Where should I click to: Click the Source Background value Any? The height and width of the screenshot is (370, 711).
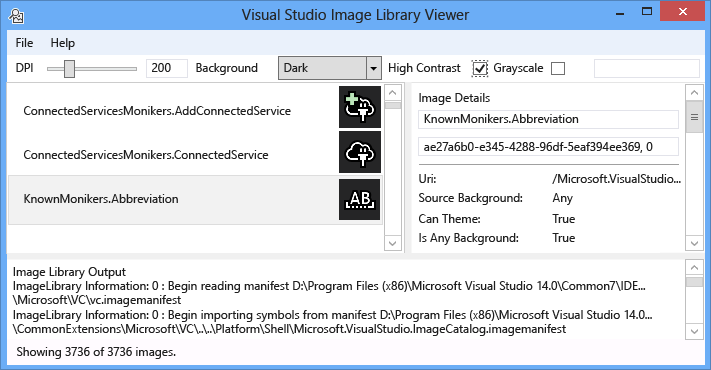(x=563, y=198)
